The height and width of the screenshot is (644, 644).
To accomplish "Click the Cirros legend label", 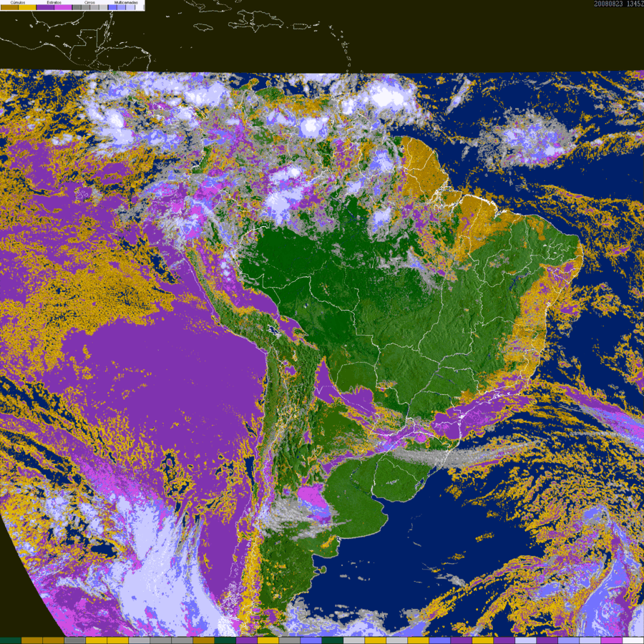I will 89,2.
